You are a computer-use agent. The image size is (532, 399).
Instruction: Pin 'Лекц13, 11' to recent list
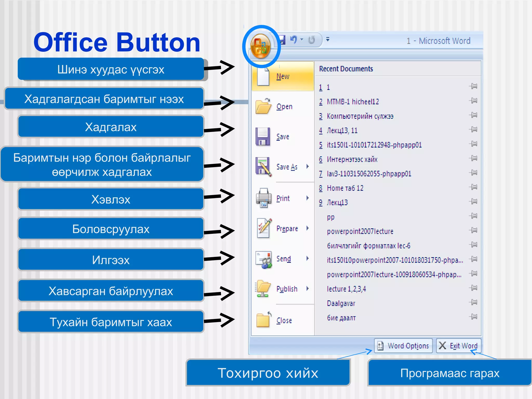click(473, 129)
